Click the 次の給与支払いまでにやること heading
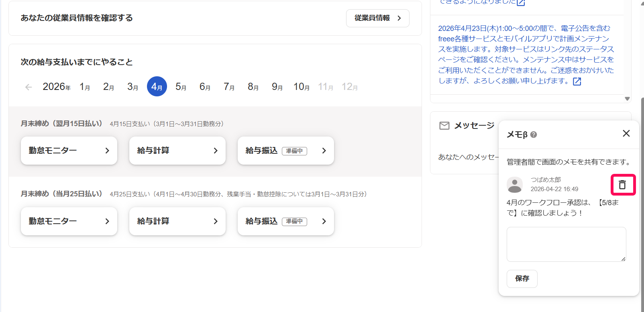The width and height of the screenshot is (644, 312). [77, 62]
